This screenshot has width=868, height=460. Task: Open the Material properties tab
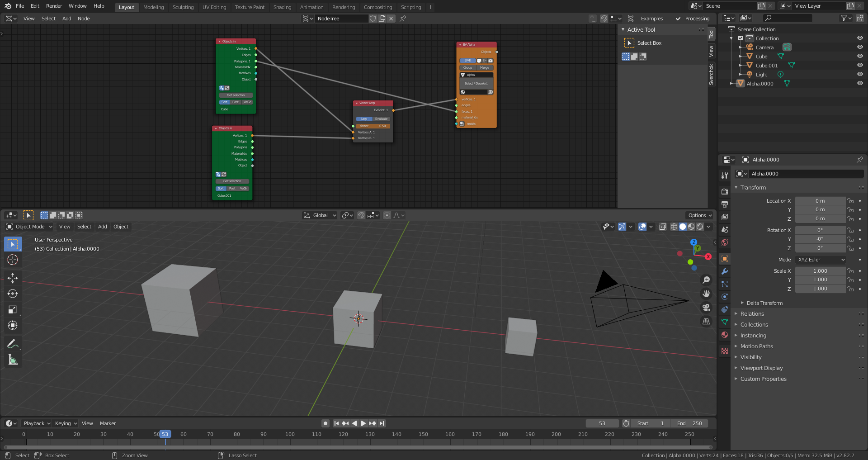(x=725, y=335)
